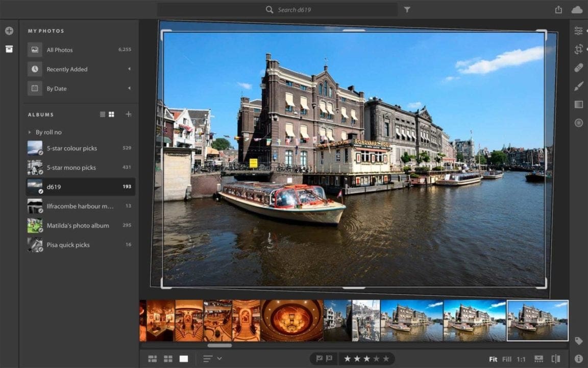Viewport: 588px width, 368px height.
Task: Expand the Recently Added list
Action: (x=129, y=68)
